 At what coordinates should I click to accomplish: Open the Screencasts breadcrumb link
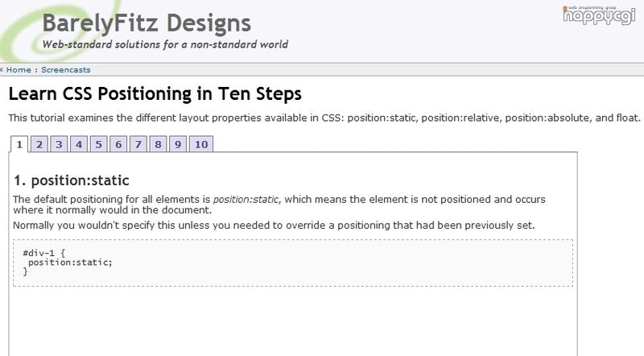66,70
